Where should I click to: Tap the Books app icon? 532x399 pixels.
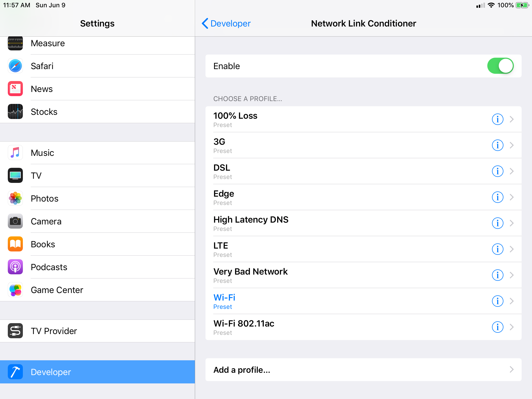click(15, 244)
